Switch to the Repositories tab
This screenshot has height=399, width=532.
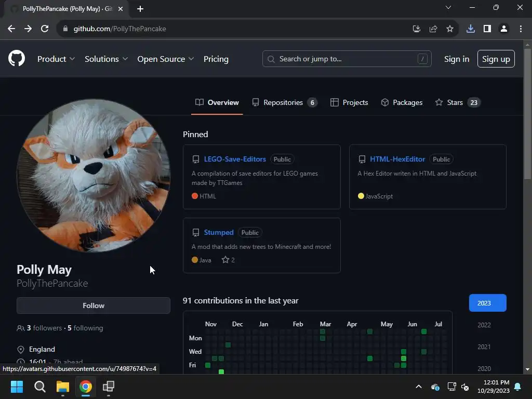[x=285, y=102]
